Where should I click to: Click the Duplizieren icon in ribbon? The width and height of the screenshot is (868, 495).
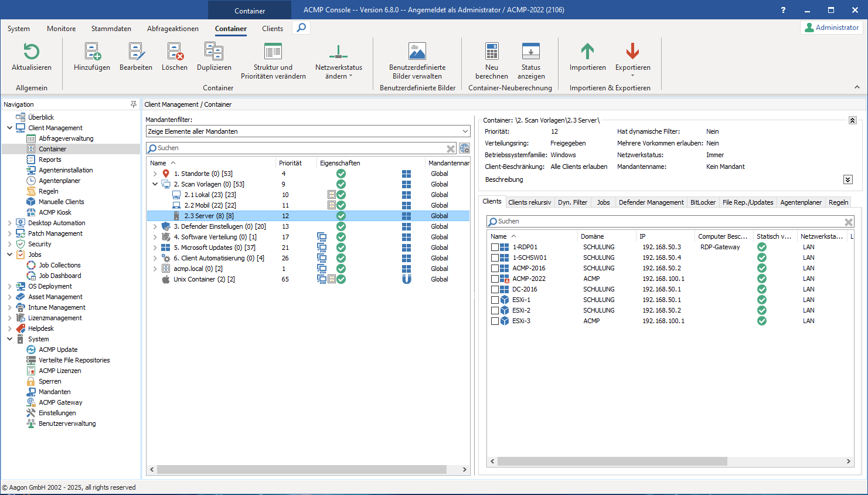click(214, 52)
